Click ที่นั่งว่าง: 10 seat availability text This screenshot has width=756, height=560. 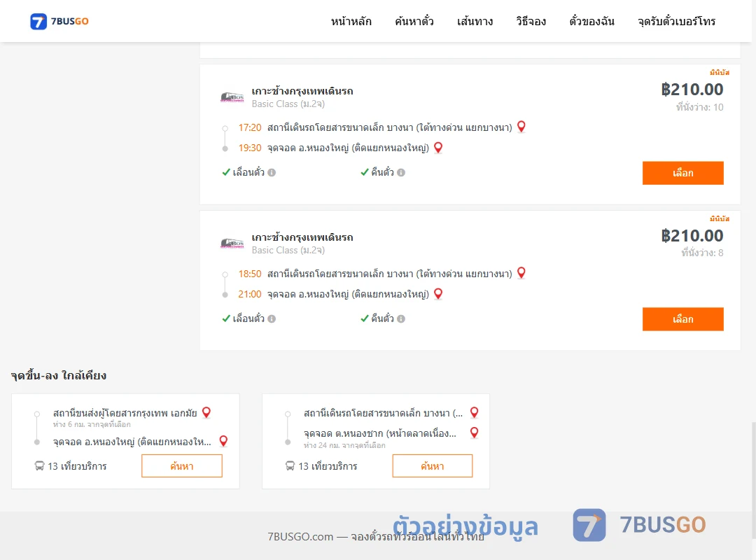click(x=699, y=107)
